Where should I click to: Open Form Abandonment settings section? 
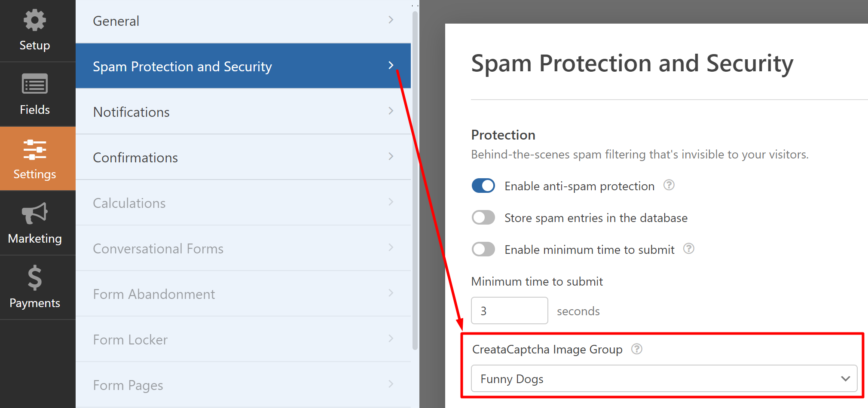(x=243, y=294)
